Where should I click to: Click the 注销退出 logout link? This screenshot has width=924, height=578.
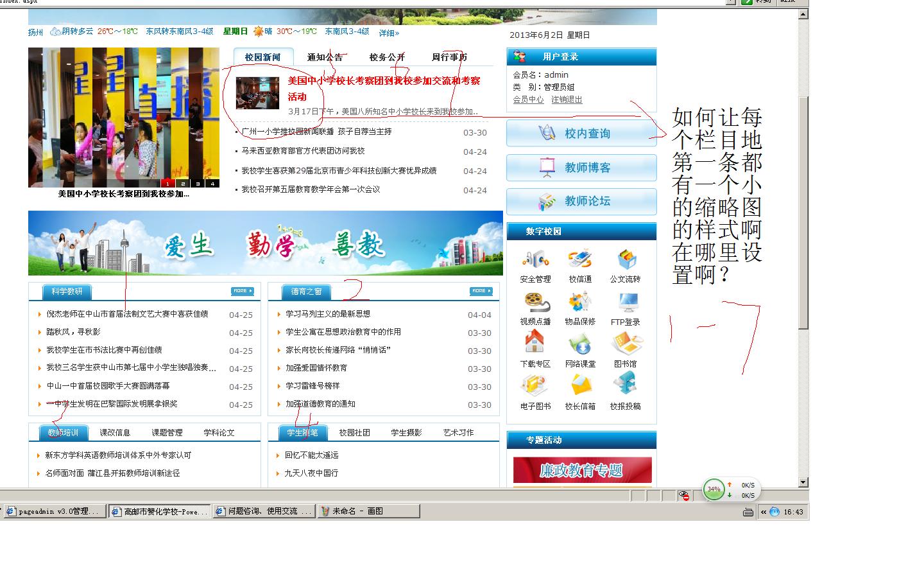tap(567, 100)
